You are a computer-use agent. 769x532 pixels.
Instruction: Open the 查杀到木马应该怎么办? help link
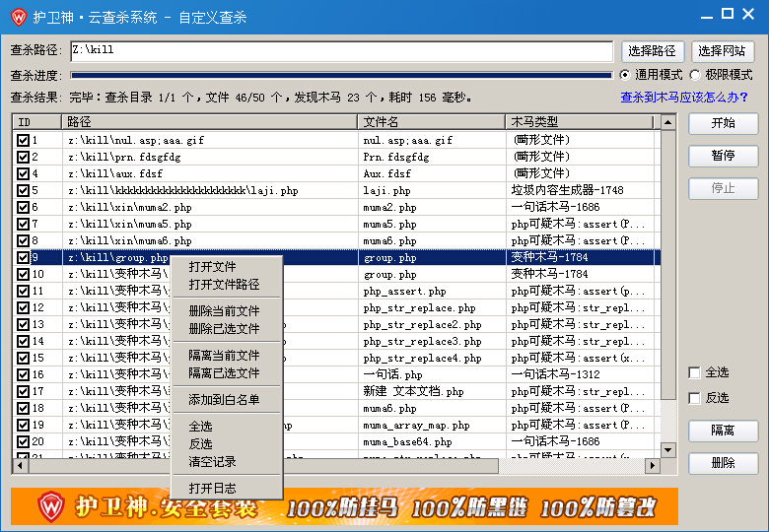(x=683, y=97)
